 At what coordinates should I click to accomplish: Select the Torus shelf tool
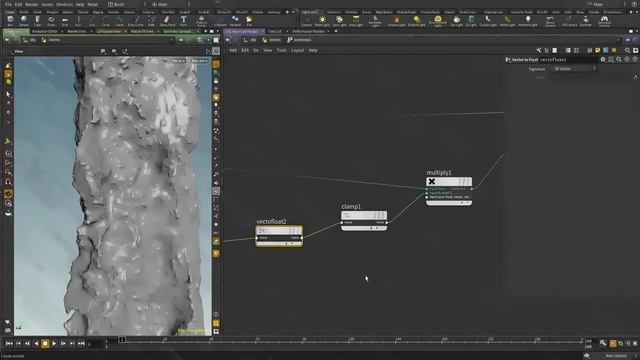(51, 20)
